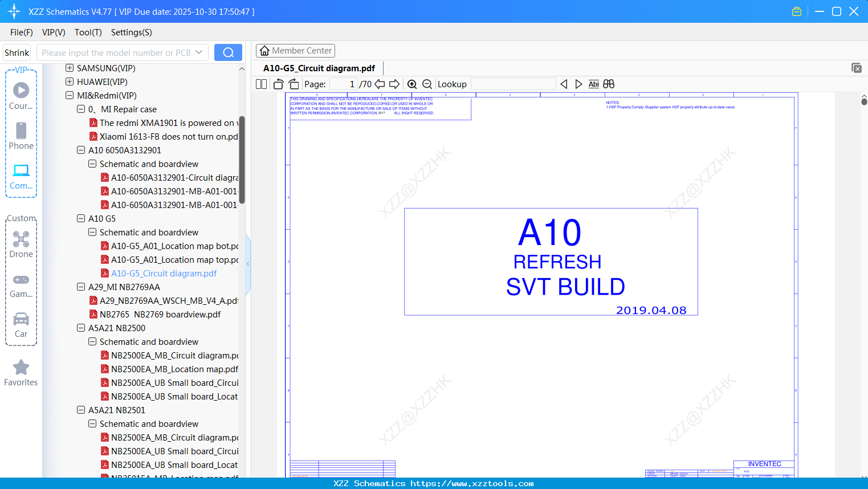Open A10-G5_A01_Location map top file
Viewport: 868px width, 489px height.
tap(174, 260)
